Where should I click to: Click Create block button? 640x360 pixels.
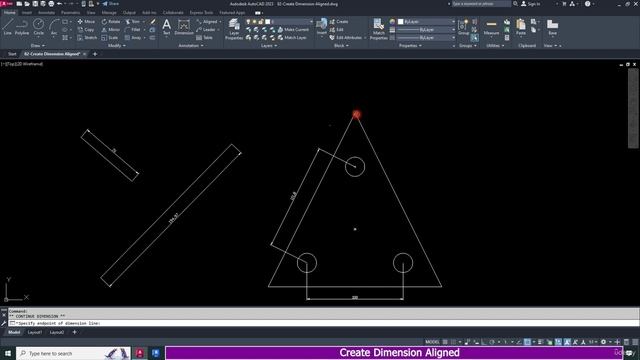[339, 22]
